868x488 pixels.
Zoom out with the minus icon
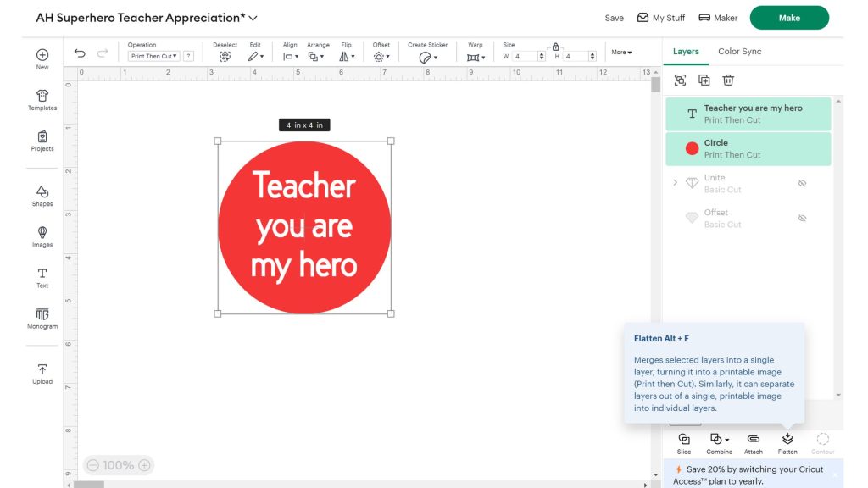click(93, 465)
